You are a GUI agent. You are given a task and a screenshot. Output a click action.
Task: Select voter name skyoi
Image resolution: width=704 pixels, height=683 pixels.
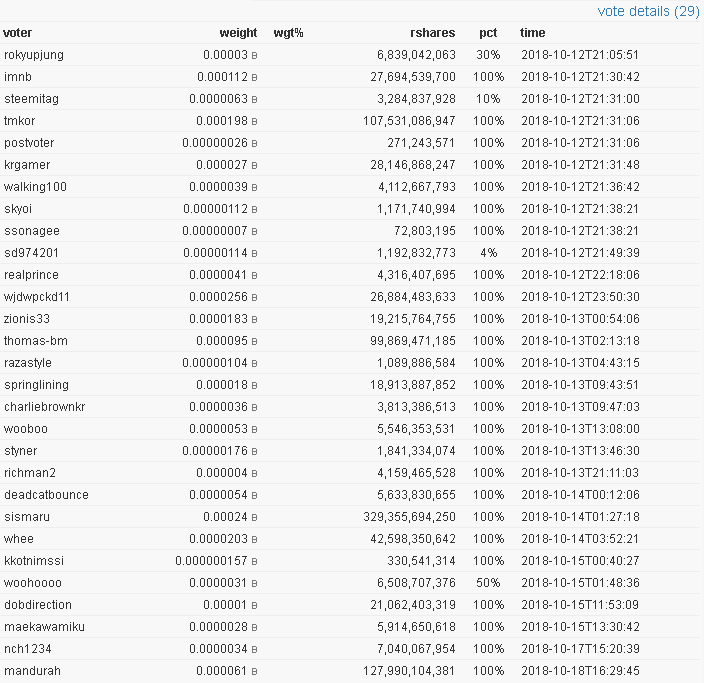pos(18,209)
